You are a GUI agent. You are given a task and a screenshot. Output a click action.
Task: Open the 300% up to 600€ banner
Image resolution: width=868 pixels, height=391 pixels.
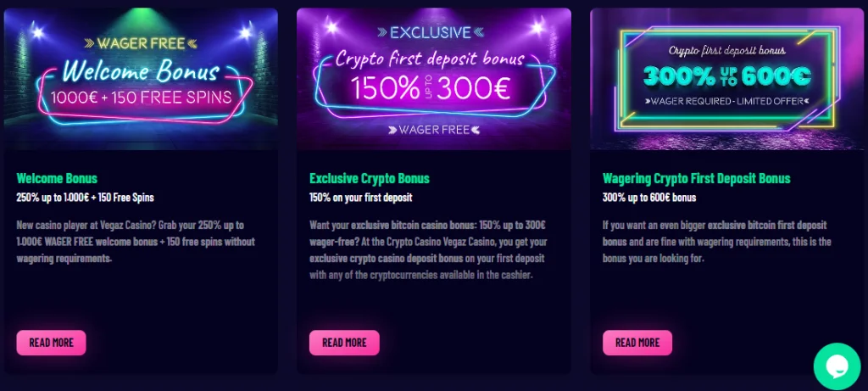tap(727, 79)
